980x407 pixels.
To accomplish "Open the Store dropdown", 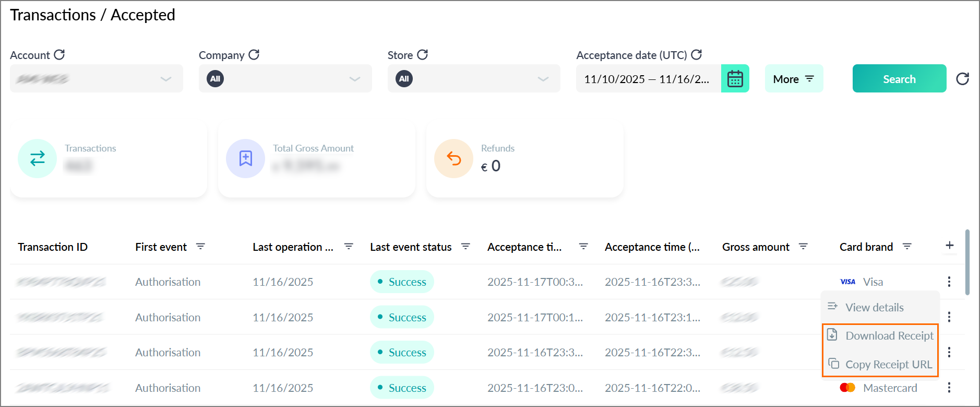I will click(474, 78).
